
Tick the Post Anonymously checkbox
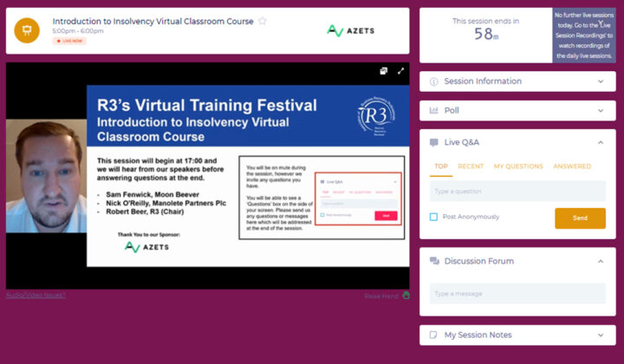pos(434,217)
